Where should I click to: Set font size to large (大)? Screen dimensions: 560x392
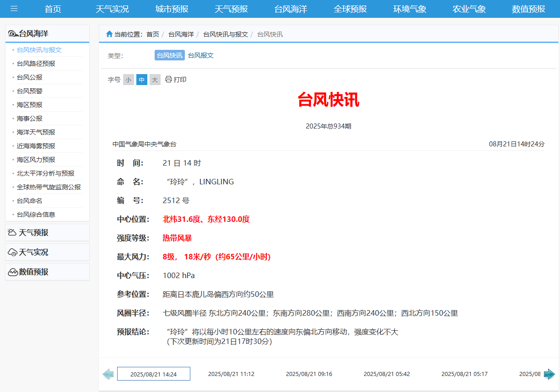(155, 80)
